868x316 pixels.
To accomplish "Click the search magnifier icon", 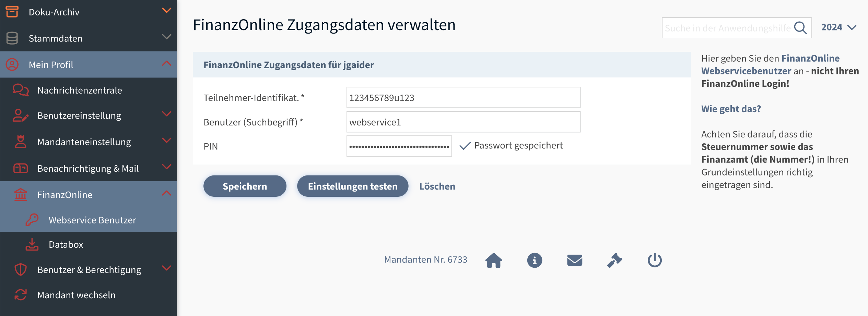I will [800, 28].
